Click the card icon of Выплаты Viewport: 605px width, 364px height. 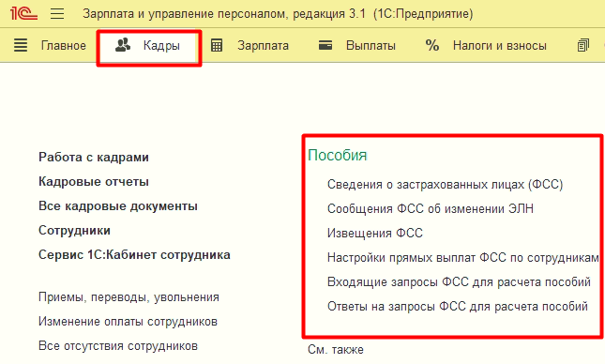(325, 46)
